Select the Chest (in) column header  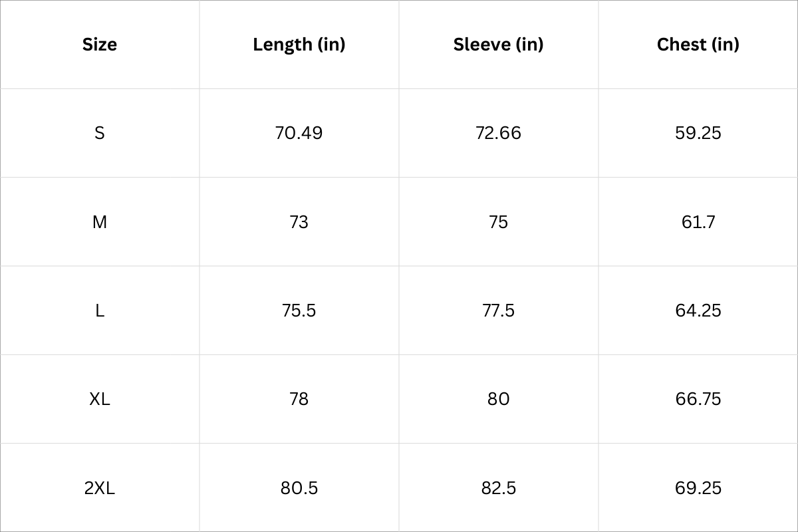click(698, 45)
